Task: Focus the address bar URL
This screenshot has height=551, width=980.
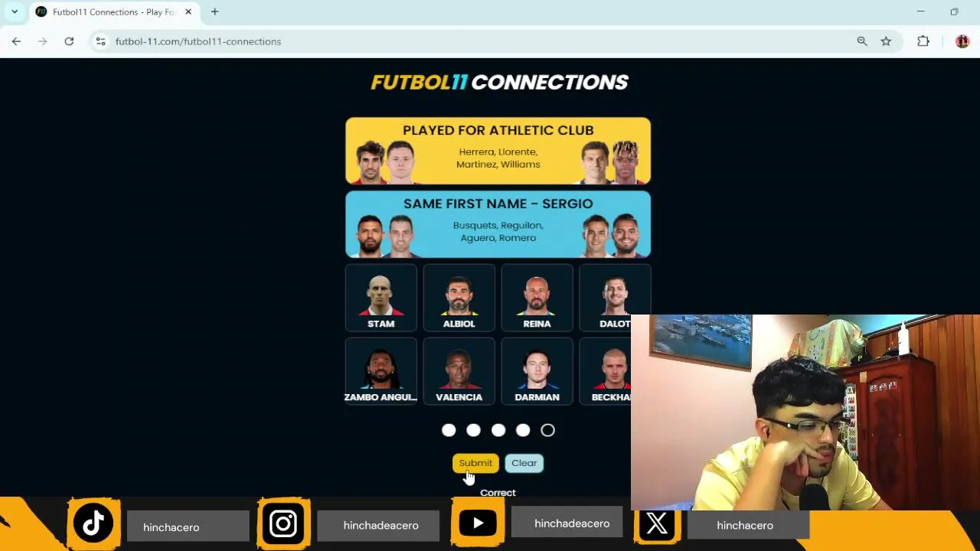Action: pyautogui.click(x=198, y=41)
